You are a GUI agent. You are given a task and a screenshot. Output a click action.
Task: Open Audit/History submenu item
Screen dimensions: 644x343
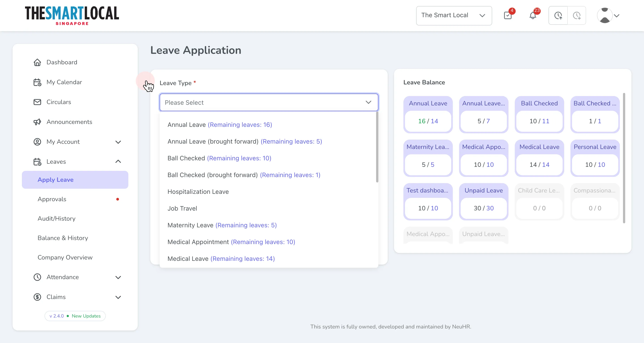(75, 218)
